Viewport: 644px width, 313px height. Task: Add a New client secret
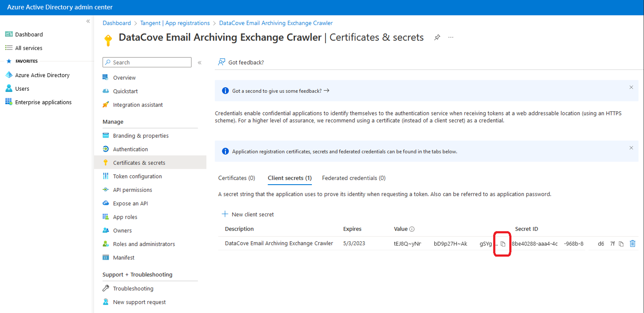click(x=248, y=214)
